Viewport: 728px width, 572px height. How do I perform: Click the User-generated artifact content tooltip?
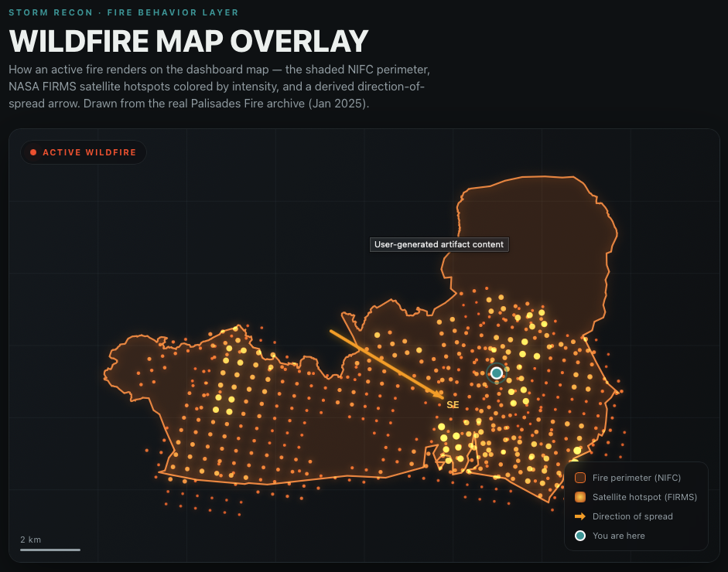[439, 244]
